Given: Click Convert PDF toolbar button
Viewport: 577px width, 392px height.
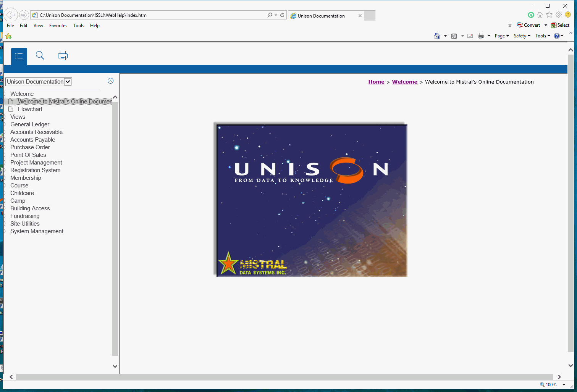Looking at the screenshot, I should pyautogui.click(x=529, y=25).
